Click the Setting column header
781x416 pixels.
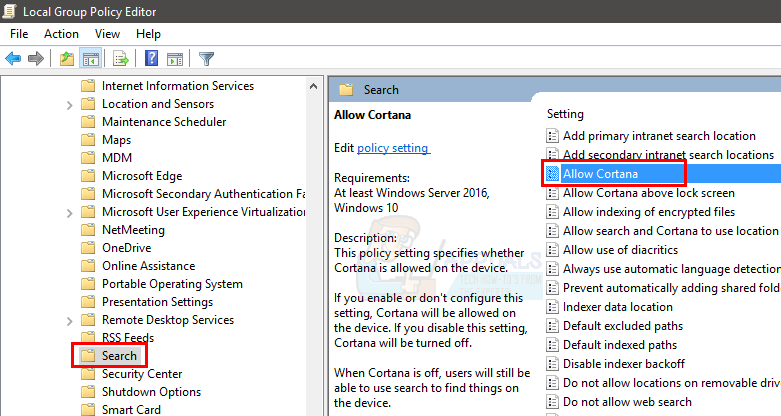click(565, 114)
